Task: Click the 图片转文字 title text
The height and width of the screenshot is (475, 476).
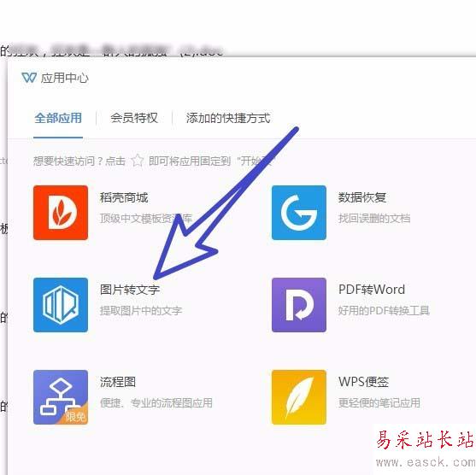Action: (130, 290)
